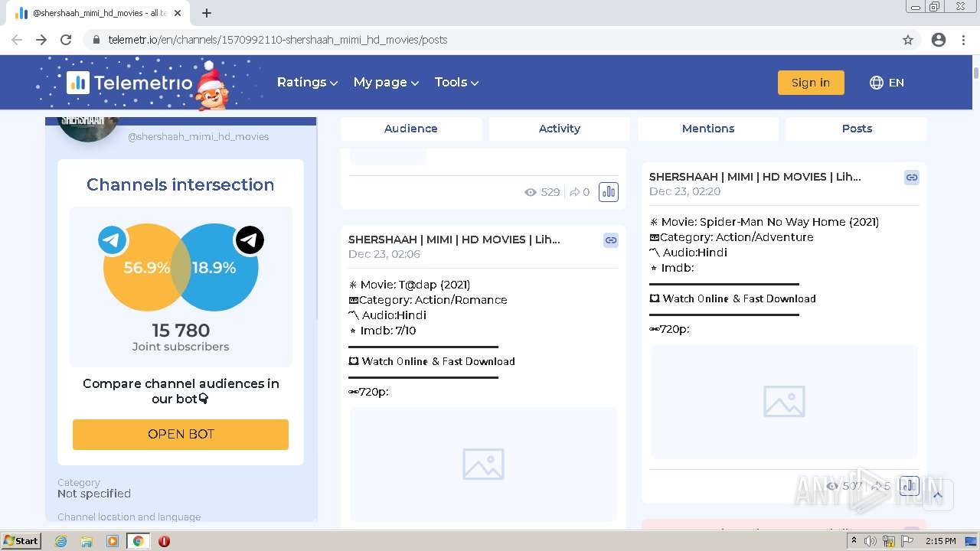This screenshot has width=980, height=551.
Task: Switch to the Audience tab
Action: (x=411, y=129)
